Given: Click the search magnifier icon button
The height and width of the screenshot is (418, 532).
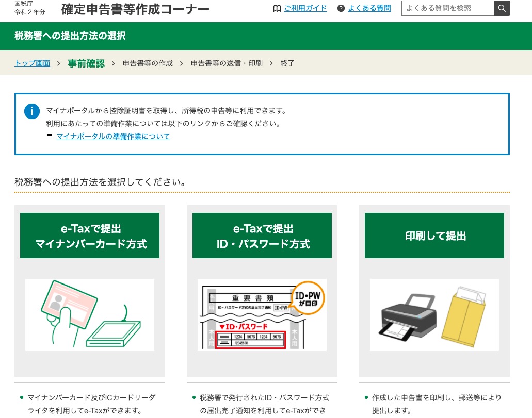Looking at the screenshot, I should [502, 8].
